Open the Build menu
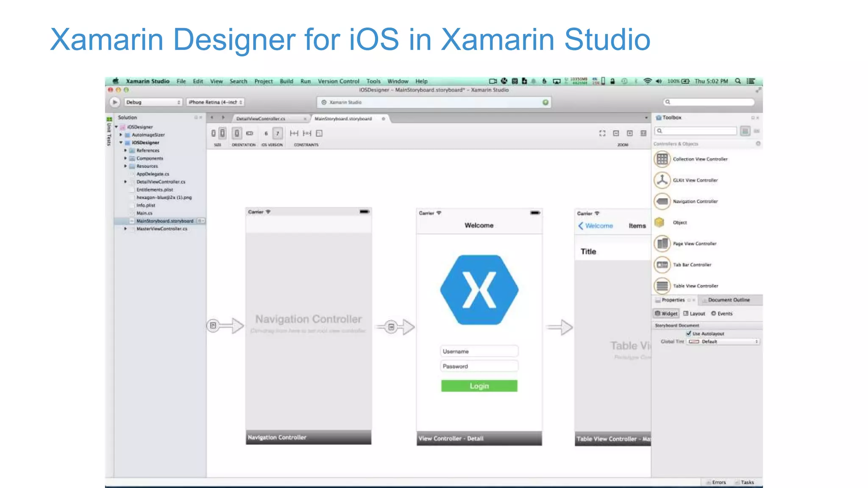868x488 pixels. [x=287, y=81]
